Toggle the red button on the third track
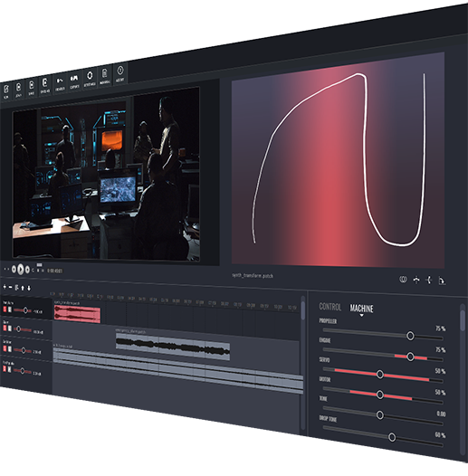468x476 pixels. (x=5, y=348)
